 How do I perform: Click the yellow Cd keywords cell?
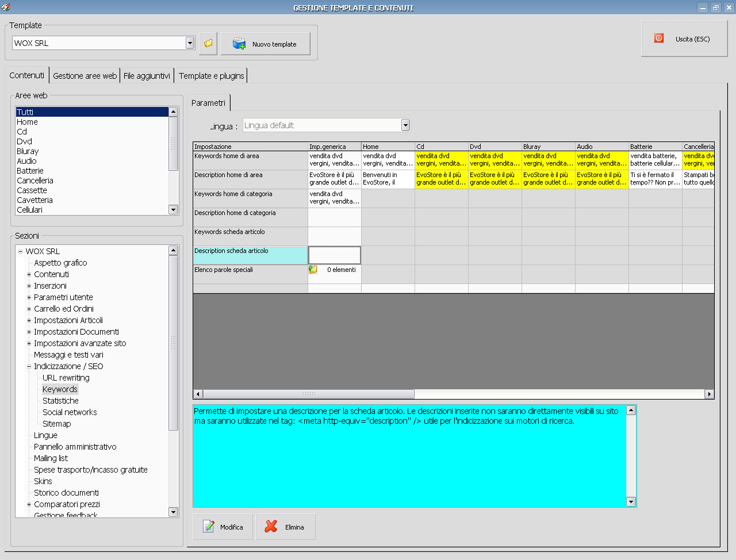(441, 160)
